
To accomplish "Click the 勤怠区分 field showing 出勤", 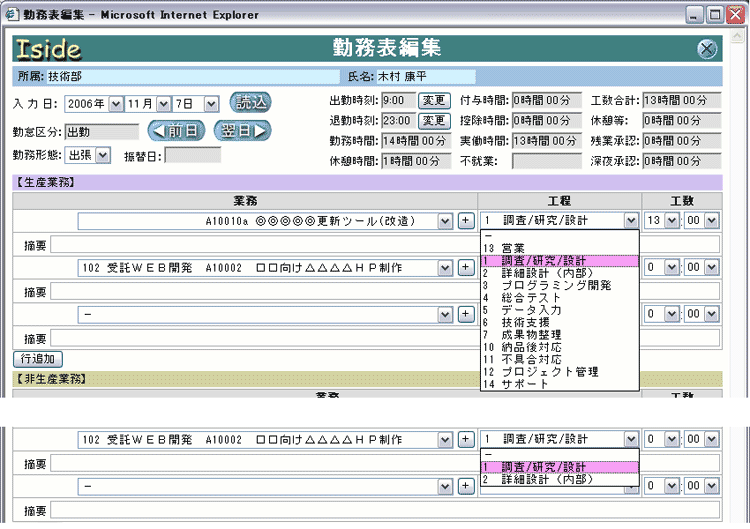I will (x=102, y=132).
